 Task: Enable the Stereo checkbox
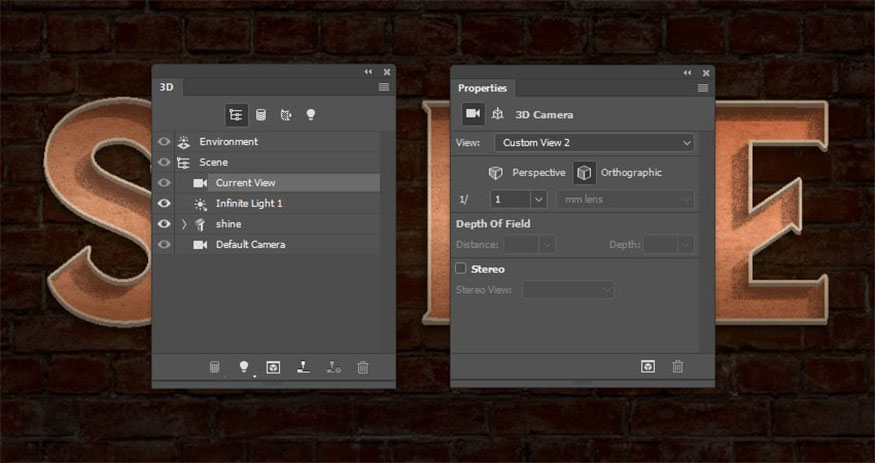(x=461, y=269)
